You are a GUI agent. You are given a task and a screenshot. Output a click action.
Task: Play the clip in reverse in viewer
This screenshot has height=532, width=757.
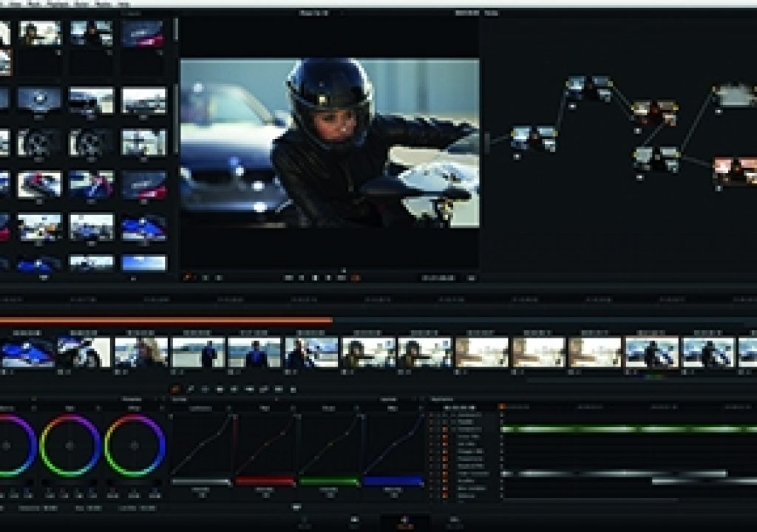point(302,278)
